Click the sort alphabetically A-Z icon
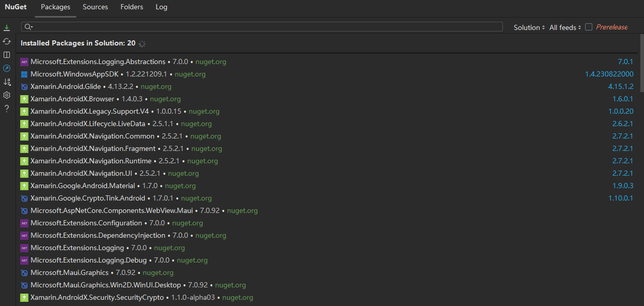 [x=7, y=82]
